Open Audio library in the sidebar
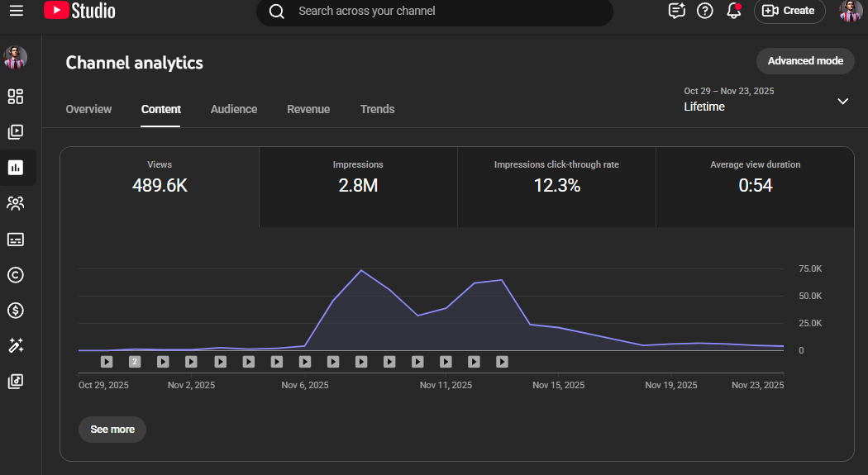This screenshot has height=475, width=868. tap(16, 382)
